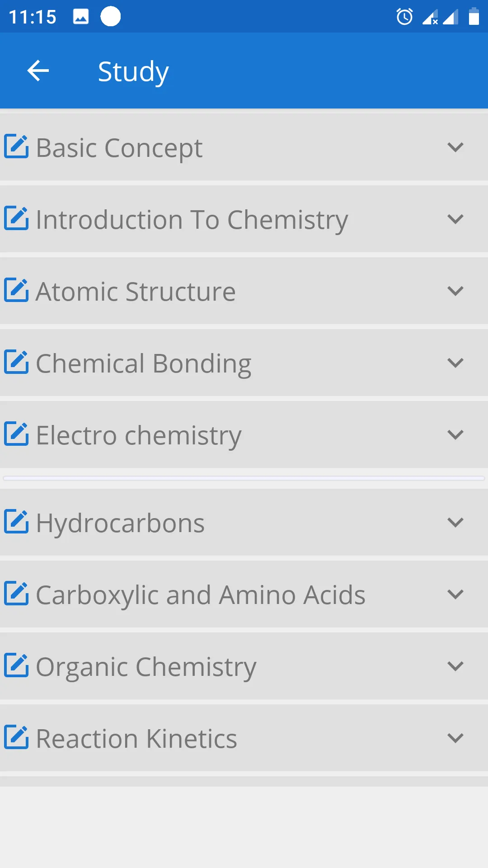Expand the Atomic Structure chevron
The width and height of the screenshot is (488, 868).
pyautogui.click(x=455, y=291)
